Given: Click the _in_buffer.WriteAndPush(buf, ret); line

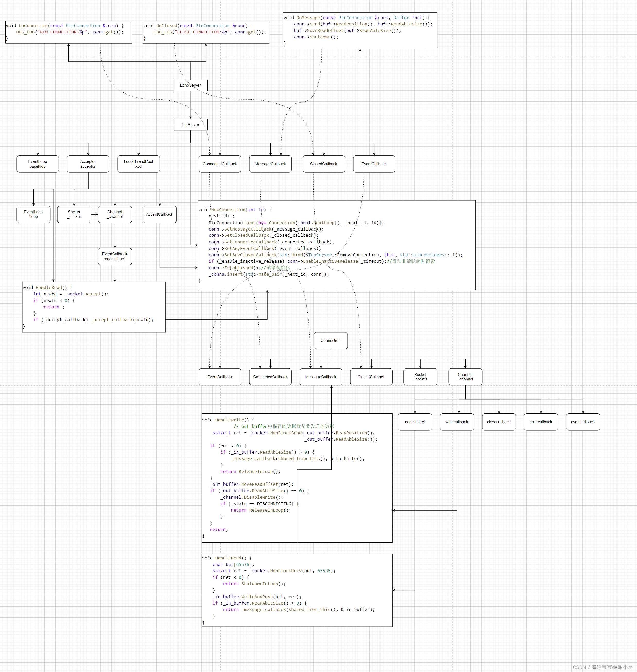Looking at the screenshot, I should coord(257,597).
